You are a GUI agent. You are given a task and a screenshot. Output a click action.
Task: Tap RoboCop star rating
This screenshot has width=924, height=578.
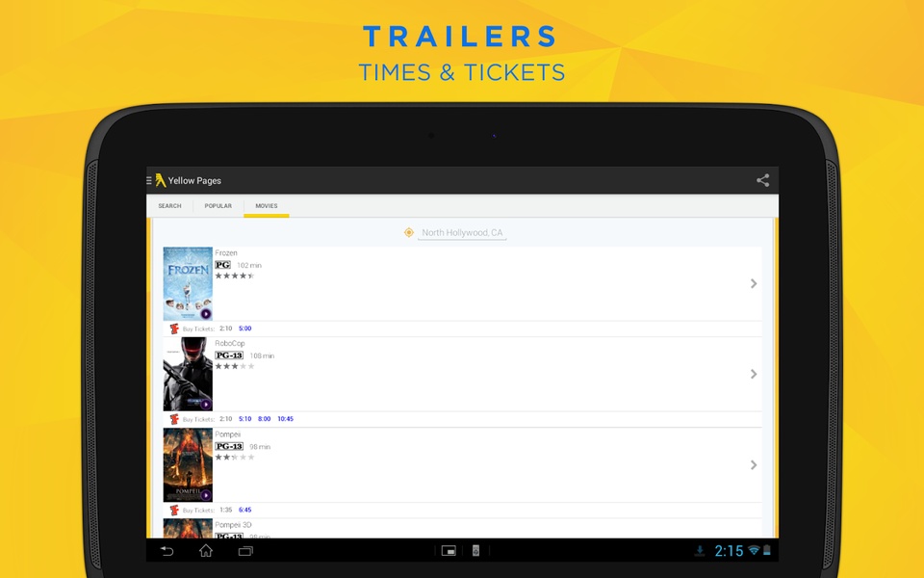tap(235, 366)
